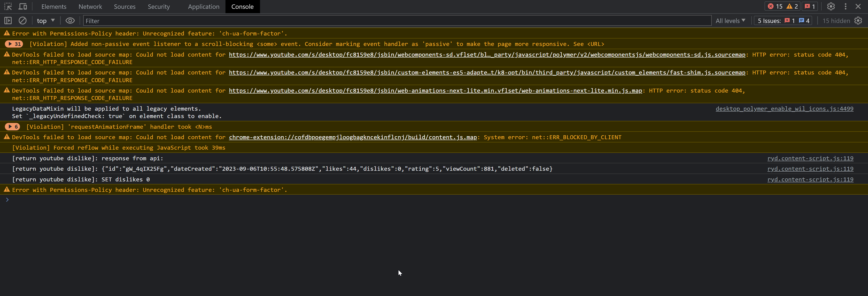Toggle the device emulation toolbar

(23, 6)
